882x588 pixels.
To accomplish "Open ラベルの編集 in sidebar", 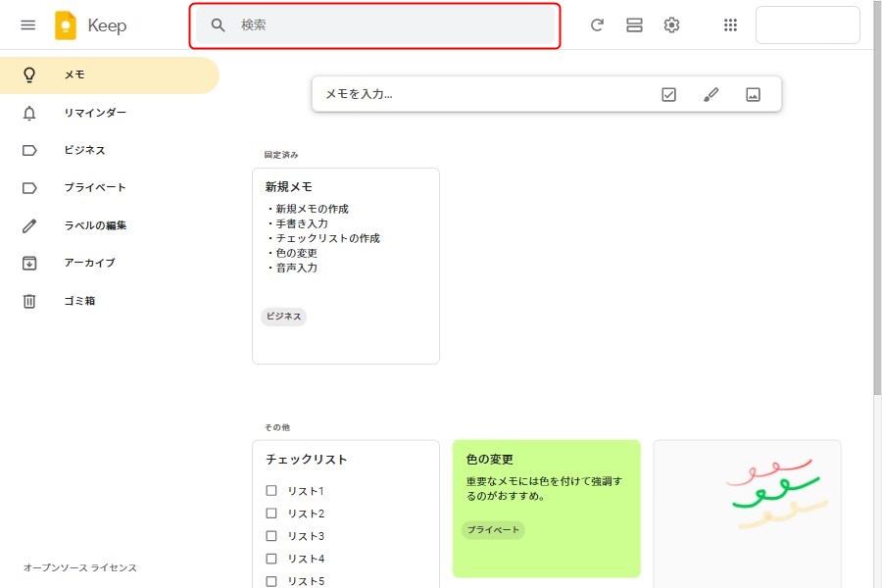I will [95, 225].
